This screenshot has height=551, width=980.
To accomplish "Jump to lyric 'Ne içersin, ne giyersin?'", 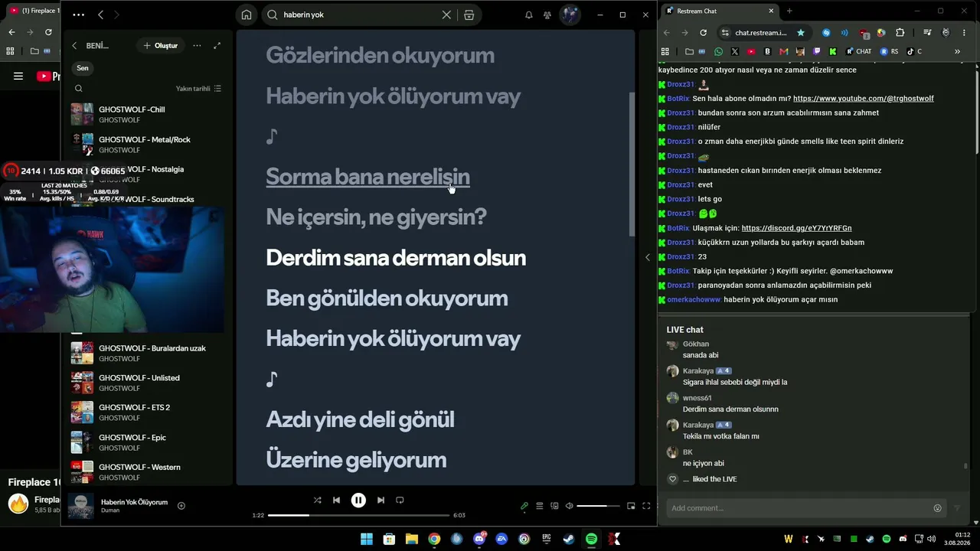I will [x=376, y=217].
